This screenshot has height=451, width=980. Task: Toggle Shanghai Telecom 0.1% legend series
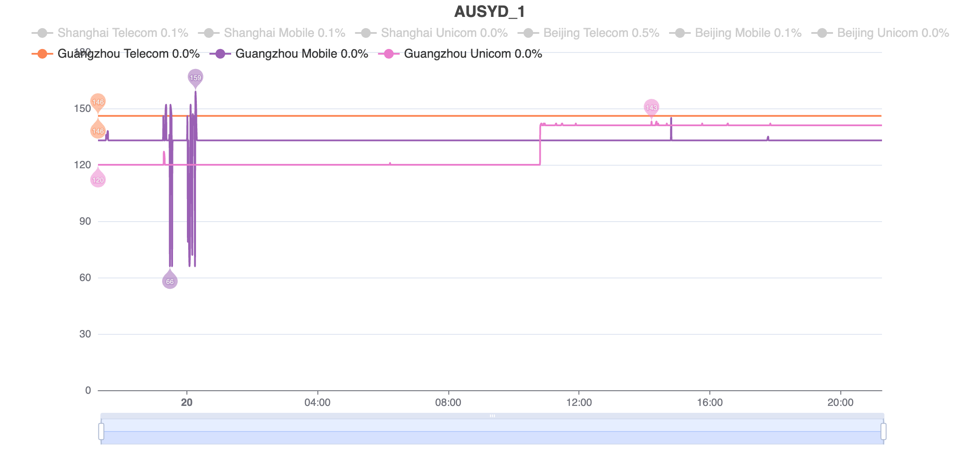[110, 33]
